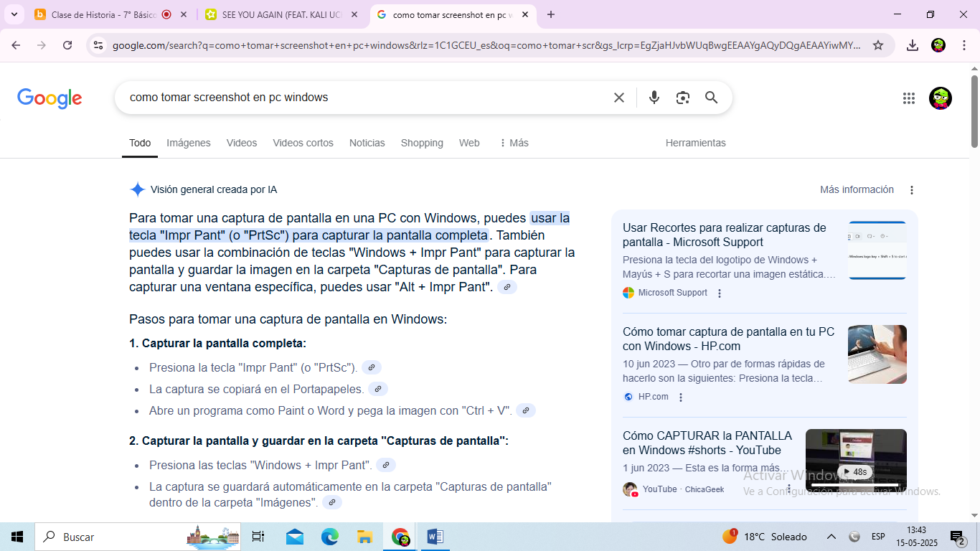Reload the current Google page
The height and width of the screenshot is (551, 980).
pos(67,45)
